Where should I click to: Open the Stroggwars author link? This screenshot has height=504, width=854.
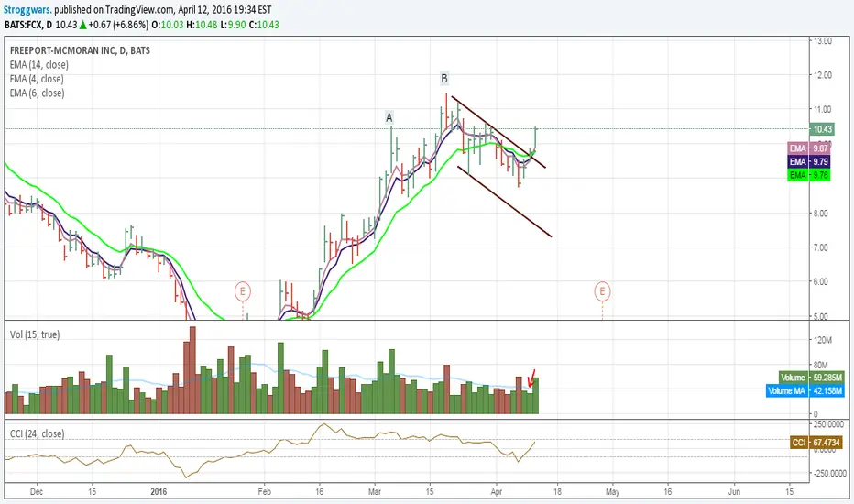coord(27,9)
